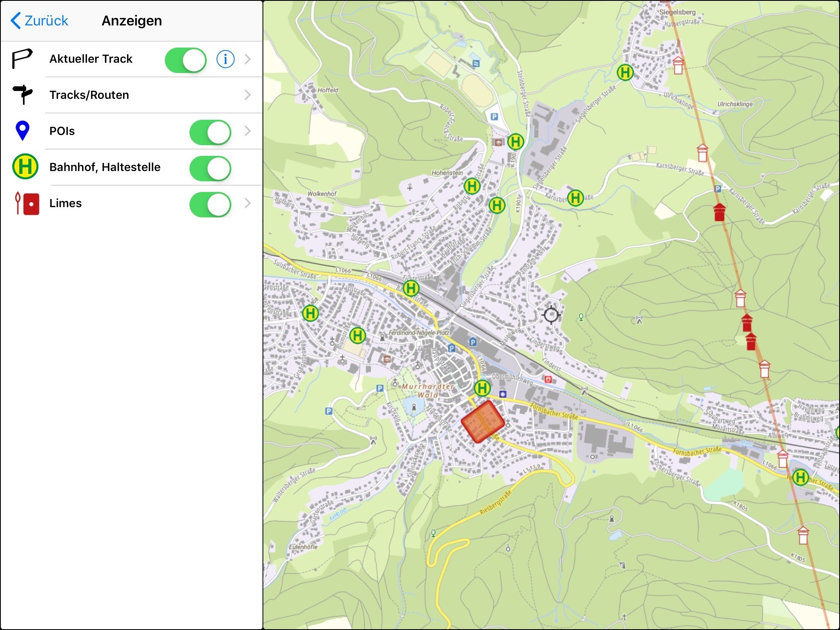Select the Tracks/Routen list entry

point(89,95)
